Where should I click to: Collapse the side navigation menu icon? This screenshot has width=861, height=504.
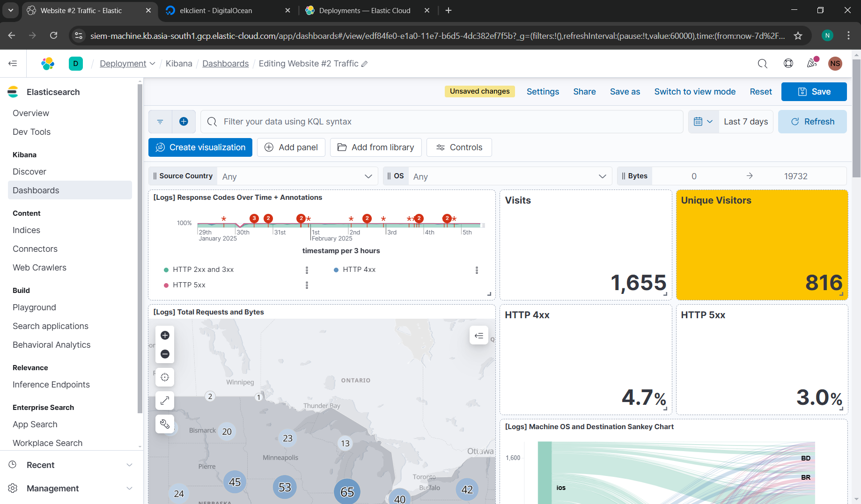[13, 64]
